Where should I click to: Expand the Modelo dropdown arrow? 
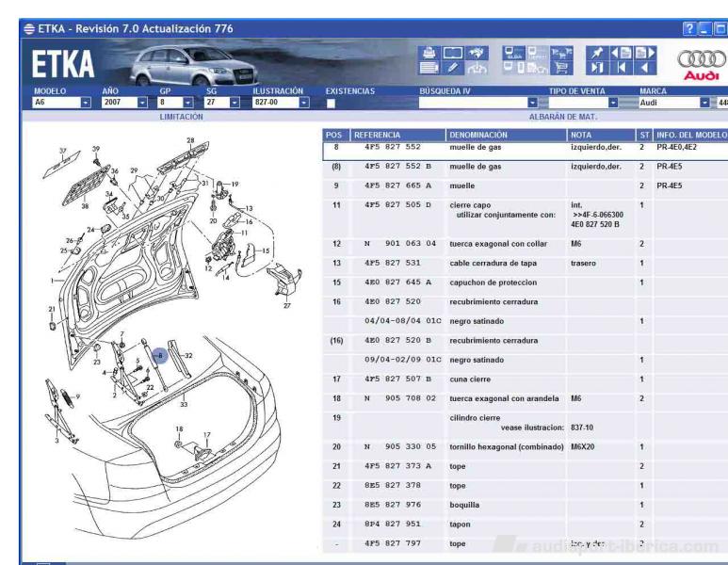(x=86, y=103)
